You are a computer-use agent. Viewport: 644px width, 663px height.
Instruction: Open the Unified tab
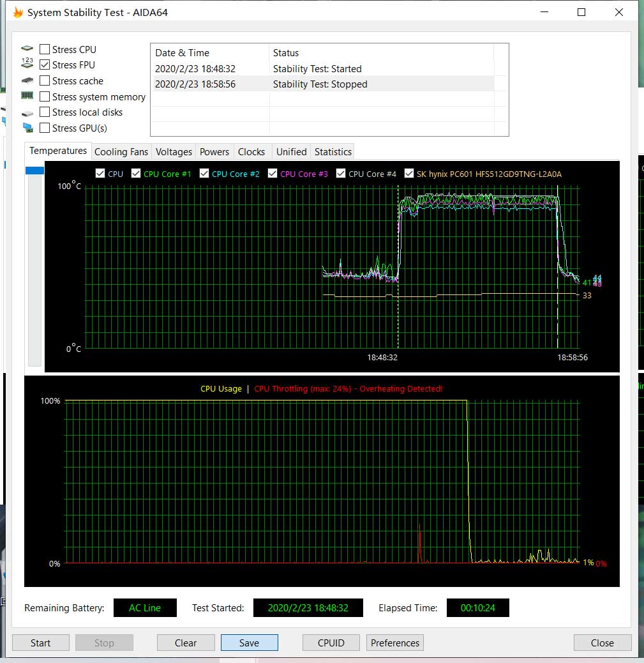(x=292, y=152)
